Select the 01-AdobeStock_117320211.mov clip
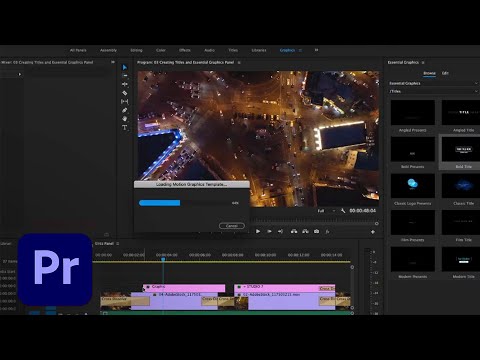 pos(284,301)
